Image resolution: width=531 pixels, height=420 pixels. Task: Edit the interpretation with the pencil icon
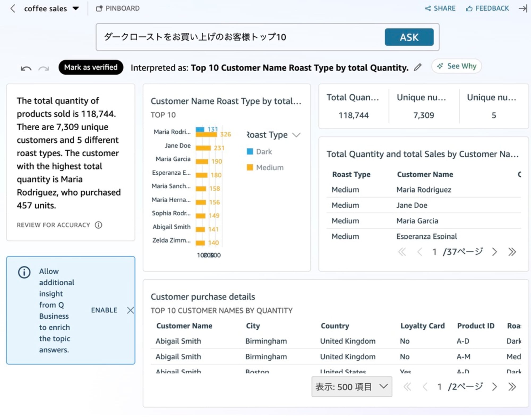(x=418, y=67)
